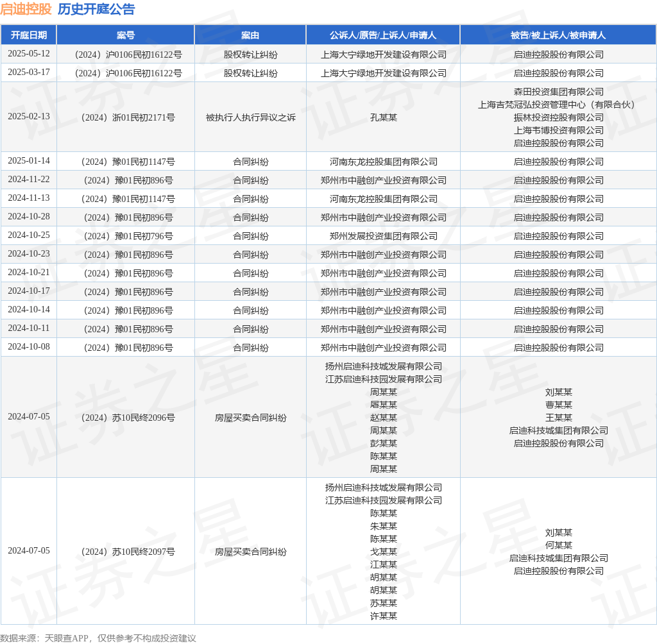Image resolution: width=657 pixels, height=644 pixels.
Task: Click the 启迪控股 title text
Action: click(26, 9)
